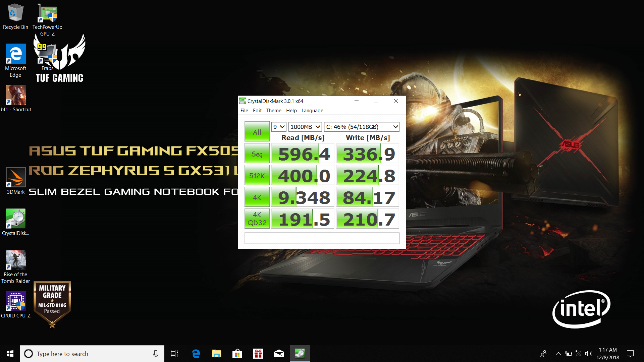Open the Action Center notification icon
644x362 pixels.
click(x=630, y=354)
